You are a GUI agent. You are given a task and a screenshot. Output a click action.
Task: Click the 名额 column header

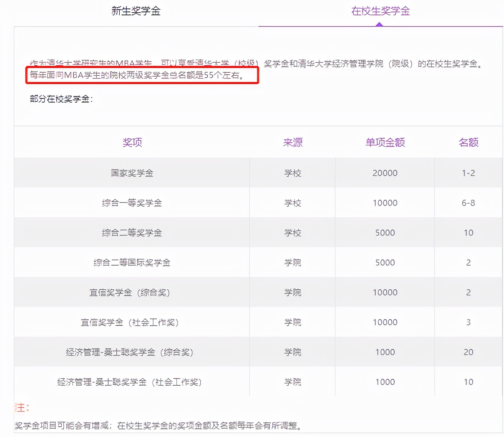click(x=468, y=142)
